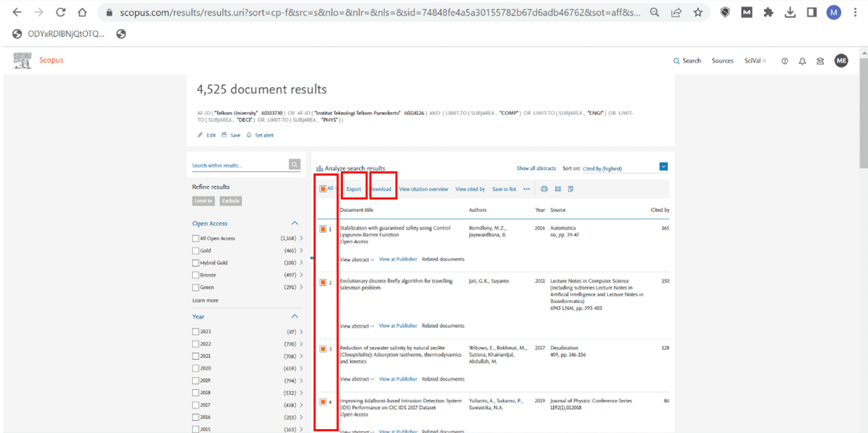
Task: Click the help question mark icon
Action: (x=785, y=61)
